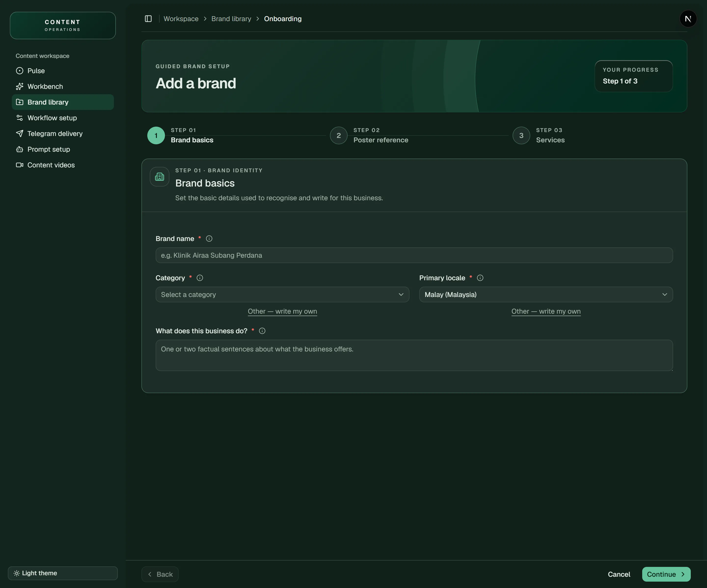The image size is (707, 588).
Task: Click the Category info icon
Action: point(200,278)
